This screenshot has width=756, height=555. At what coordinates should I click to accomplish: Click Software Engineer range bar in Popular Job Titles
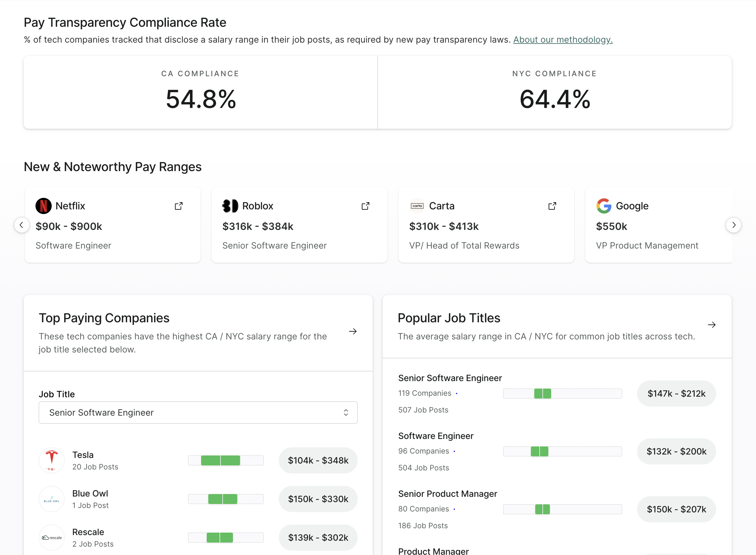(x=562, y=451)
